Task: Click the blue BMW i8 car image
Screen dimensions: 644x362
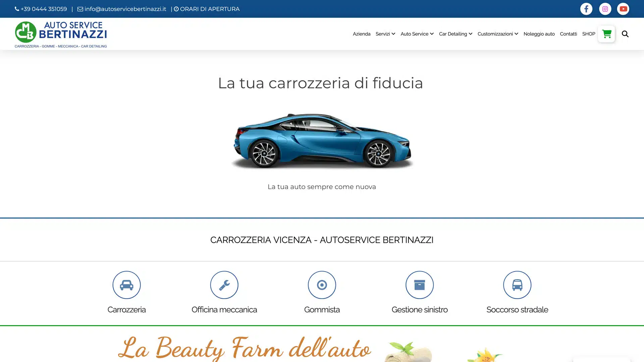Action: [322, 141]
